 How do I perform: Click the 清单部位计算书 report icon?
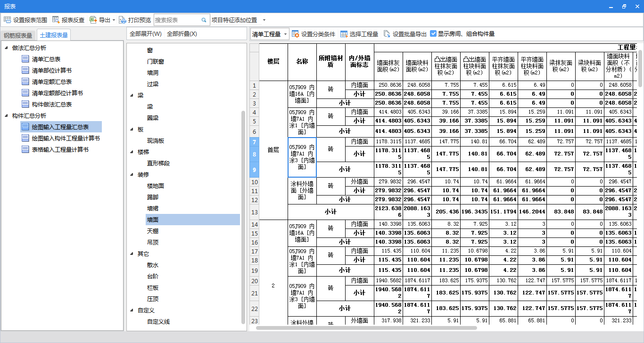point(25,70)
